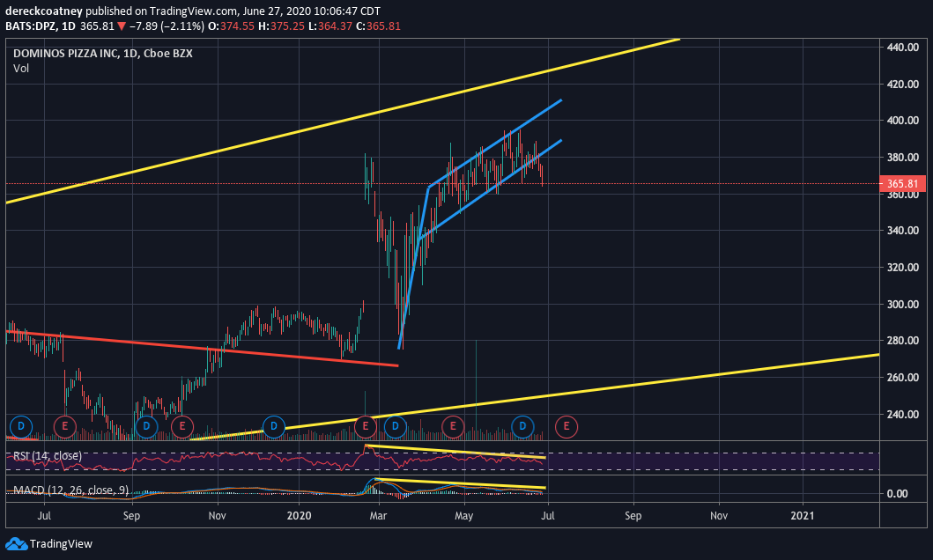Click the TradingView.com text in the header
The image size is (933, 560).
tap(193, 11)
